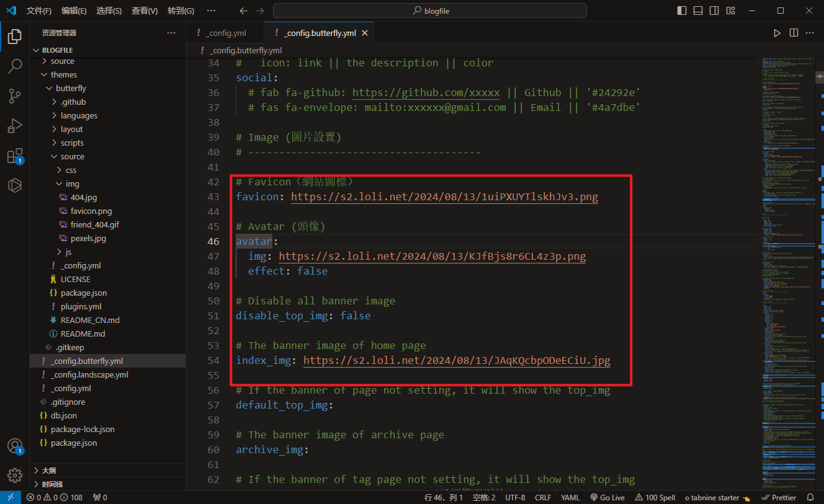Open the Extensions view

15,156
